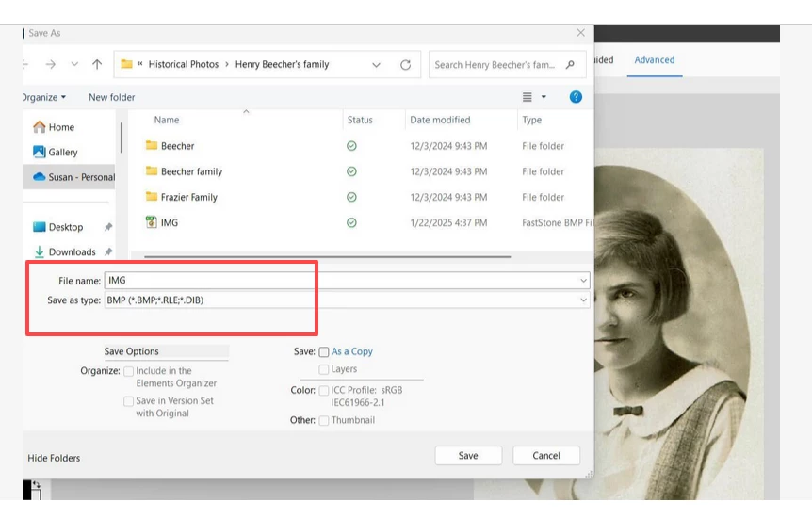Click the pin icon next to Desktop

(x=108, y=227)
